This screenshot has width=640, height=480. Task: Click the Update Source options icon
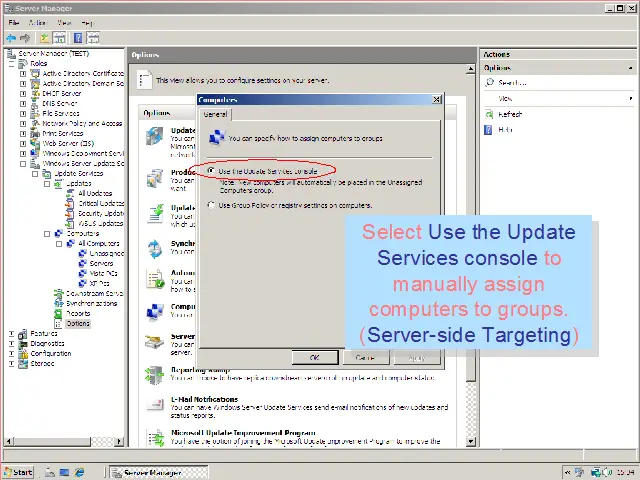pyautogui.click(x=155, y=136)
